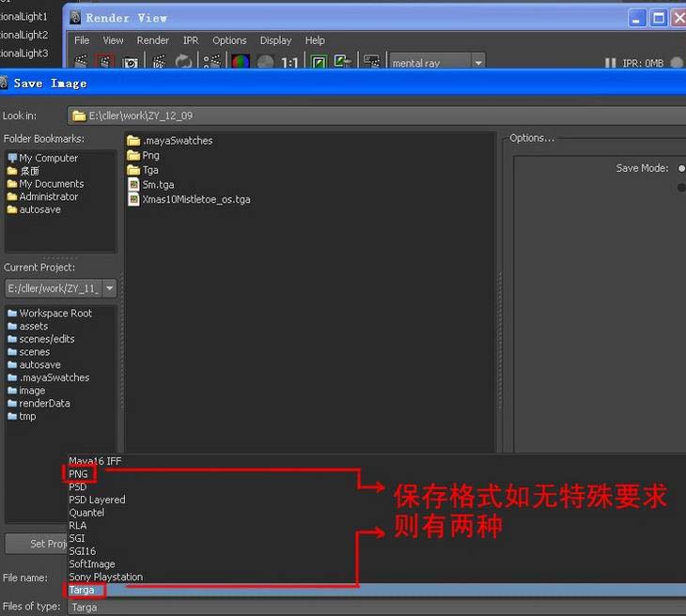686x616 pixels.
Task: Select the My Computer bookmark
Action: tap(43, 158)
